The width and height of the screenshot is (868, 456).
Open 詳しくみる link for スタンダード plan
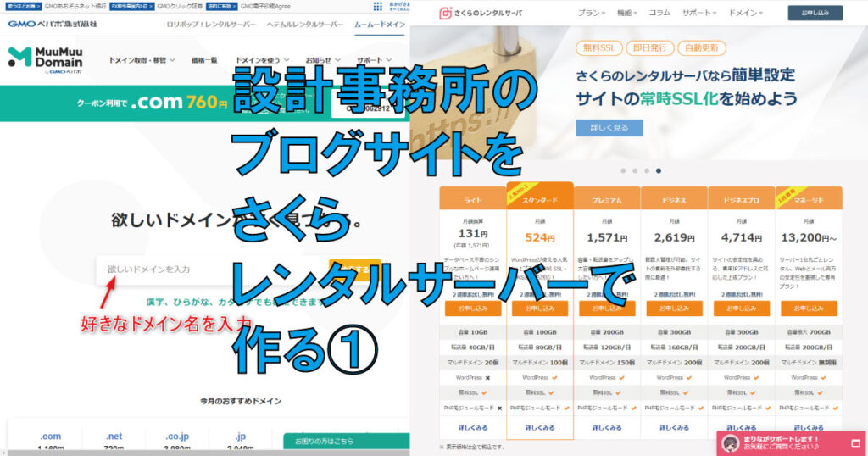tap(540, 428)
